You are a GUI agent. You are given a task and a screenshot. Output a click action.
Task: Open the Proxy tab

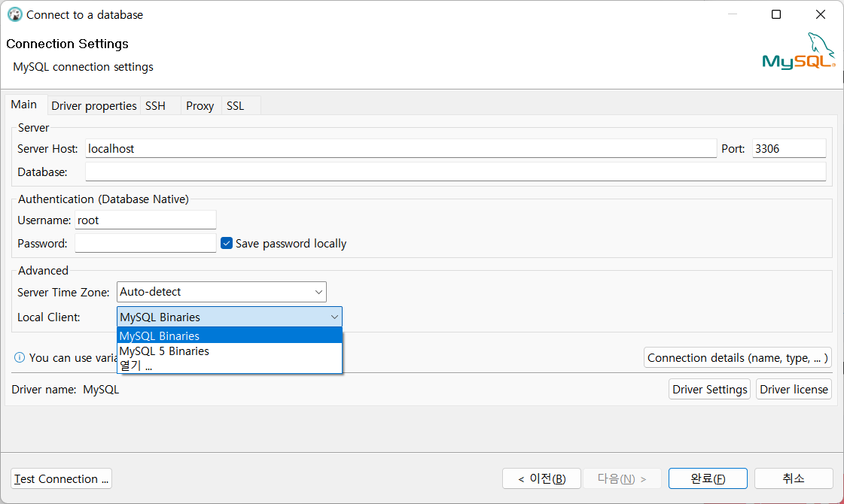[200, 106]
